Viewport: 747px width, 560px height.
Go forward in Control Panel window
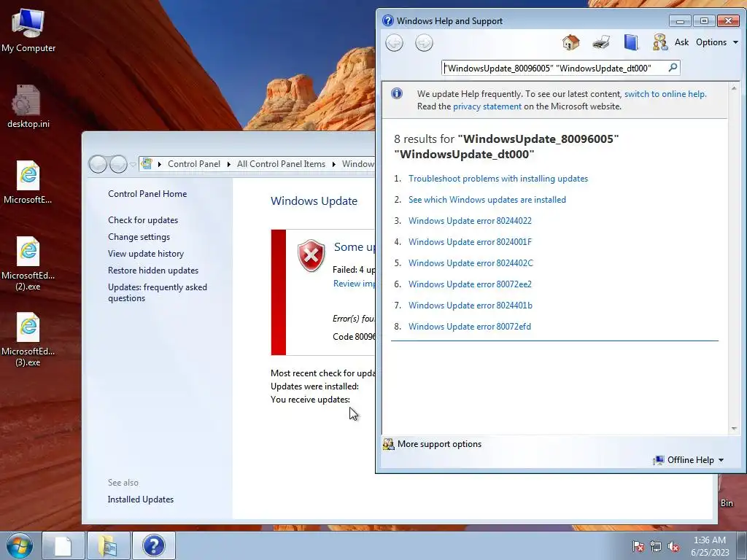[x=118, y=164]
